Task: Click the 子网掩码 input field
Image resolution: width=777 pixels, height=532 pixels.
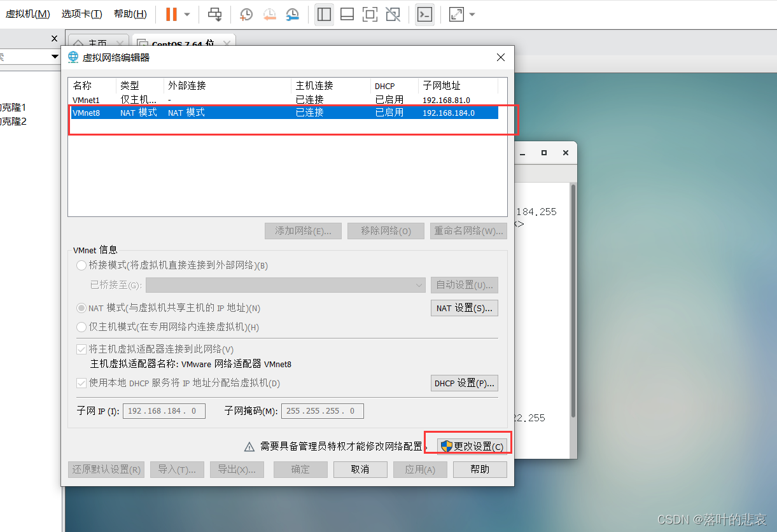Action: [x=323, y=411]
